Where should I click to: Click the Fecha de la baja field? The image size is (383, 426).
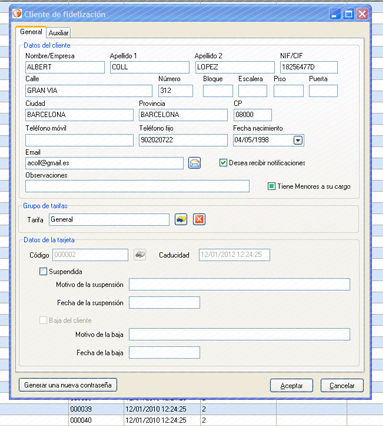tap(165, 353)
